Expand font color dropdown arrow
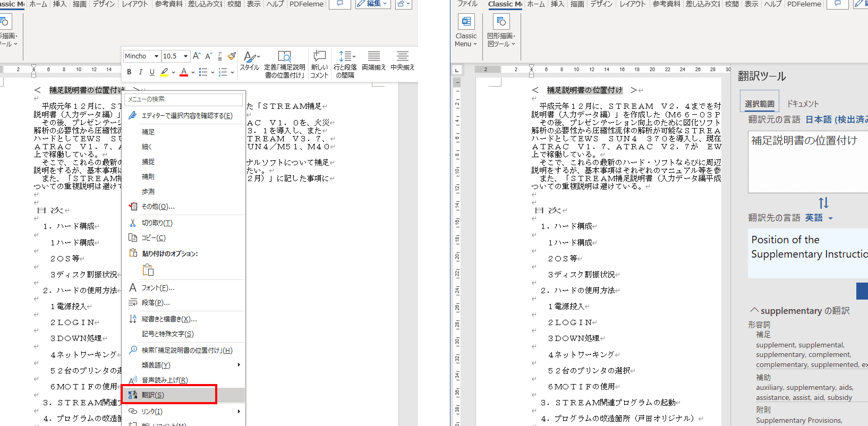This screenshot has width=868, height=426. pos(193,72)
